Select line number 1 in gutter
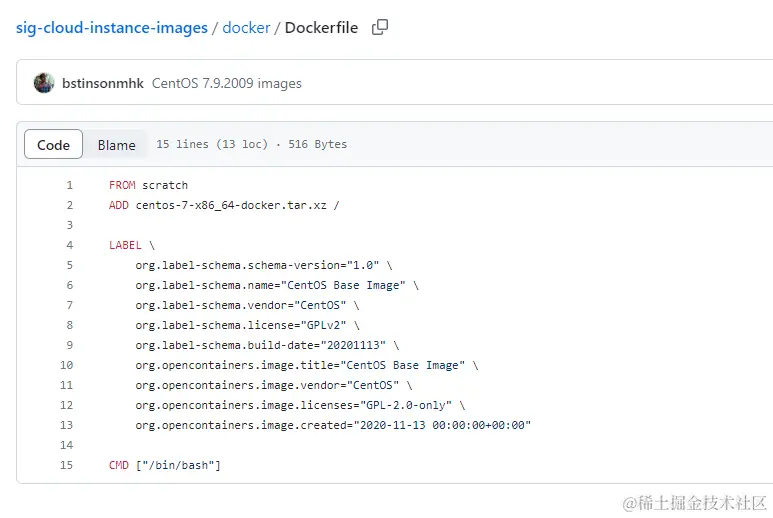Image resolution: width=773 pixels, height=518 pixels. [x=69, y=185]
